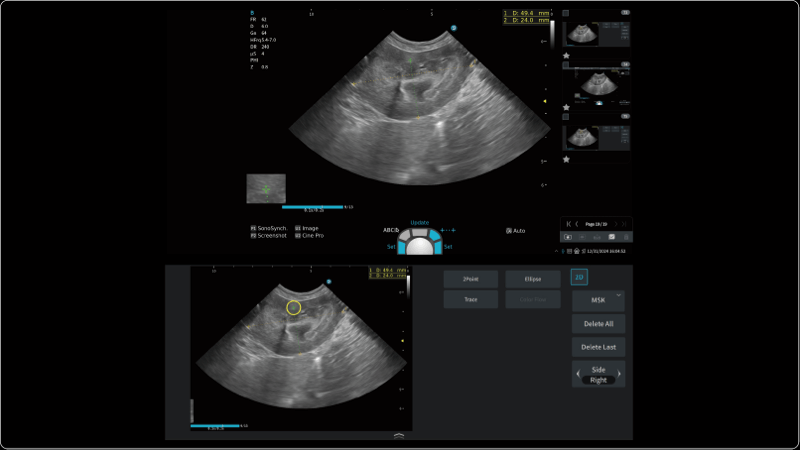The image size is (800, 450).
Task: Click the yellow circle marker on ultrasound
Action: click(x=293, y=307)
